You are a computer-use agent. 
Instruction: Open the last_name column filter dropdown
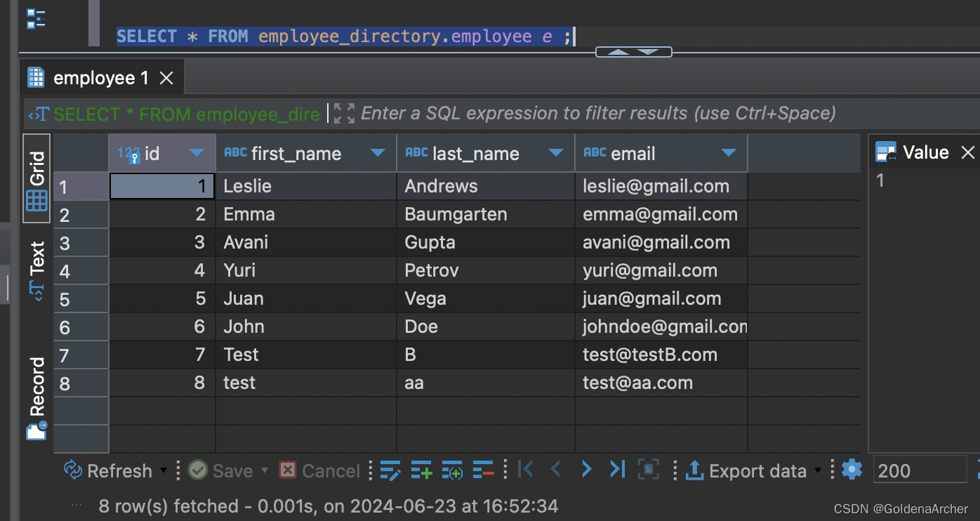pos(557,153)
